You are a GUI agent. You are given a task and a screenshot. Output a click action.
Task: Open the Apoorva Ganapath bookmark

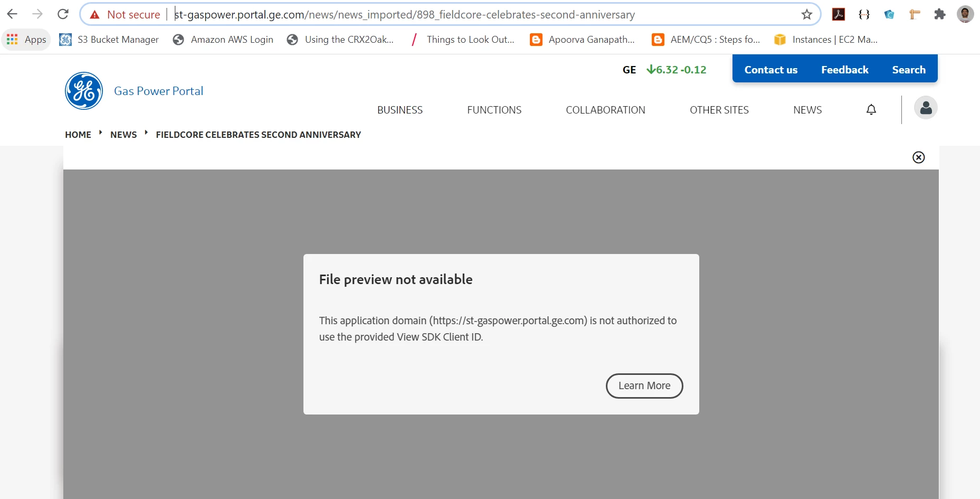point(583,40)
